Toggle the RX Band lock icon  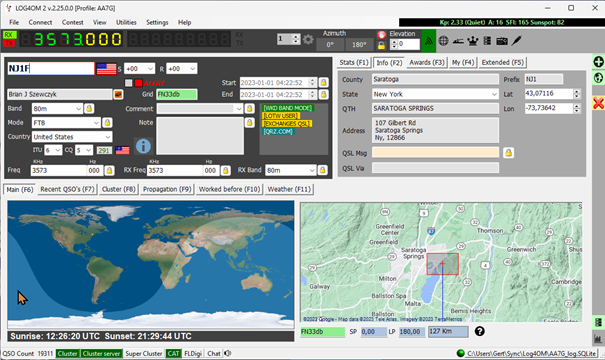click(x=322, y=170)
